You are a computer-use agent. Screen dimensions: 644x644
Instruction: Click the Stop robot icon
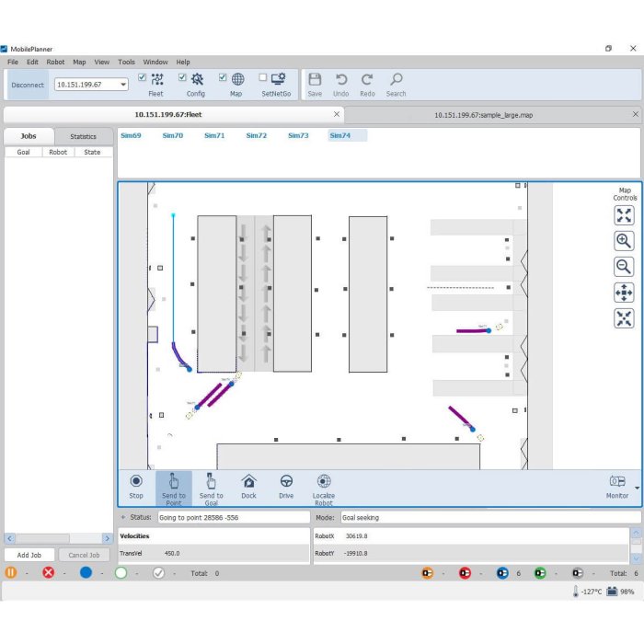tap(136, 481)
